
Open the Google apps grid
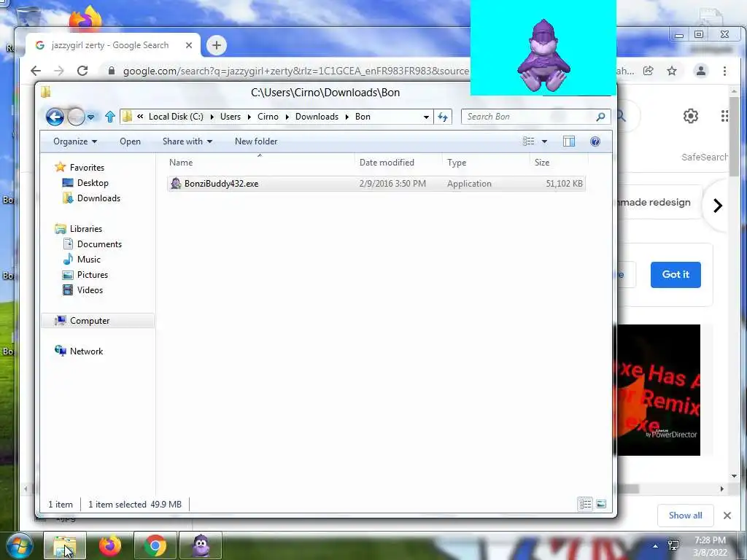tap(724, 116)
